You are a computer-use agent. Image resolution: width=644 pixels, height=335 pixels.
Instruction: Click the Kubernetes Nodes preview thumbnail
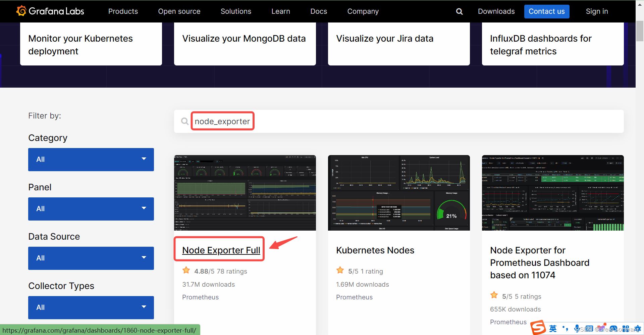tap(399, 193)
